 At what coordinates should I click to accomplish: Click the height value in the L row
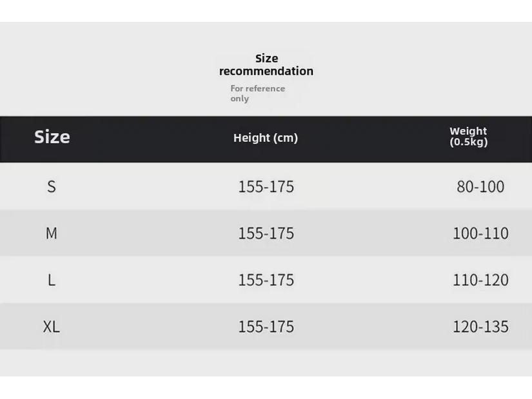266,280
